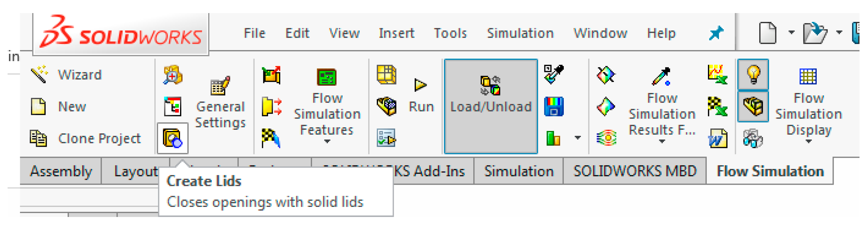Image resolution: width=868 pixels, height=227 pixels.
Task: Expand Flow Simulation Results Features dropdown
Action: (662, 142)
